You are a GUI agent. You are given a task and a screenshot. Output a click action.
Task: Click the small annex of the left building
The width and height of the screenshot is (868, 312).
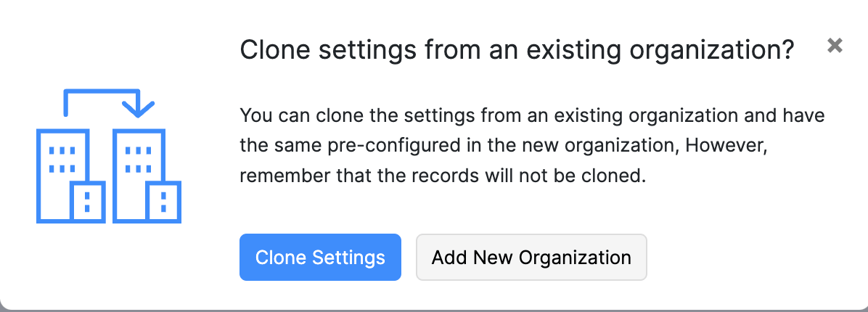tap(87, 202)
